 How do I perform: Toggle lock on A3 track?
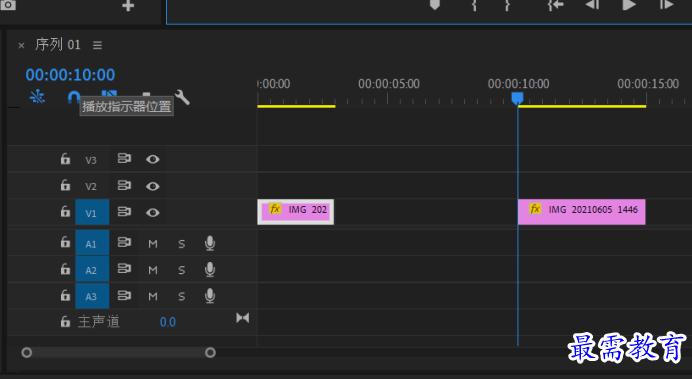[65, 295]
